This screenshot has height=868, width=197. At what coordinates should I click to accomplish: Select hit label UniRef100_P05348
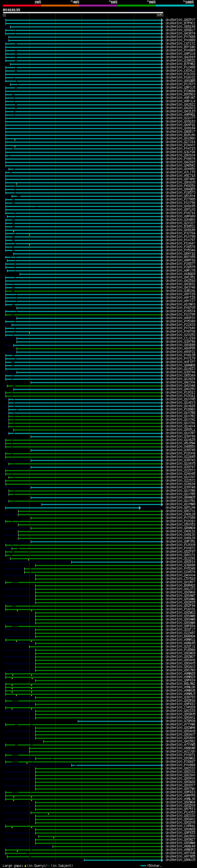click(180, 568)
